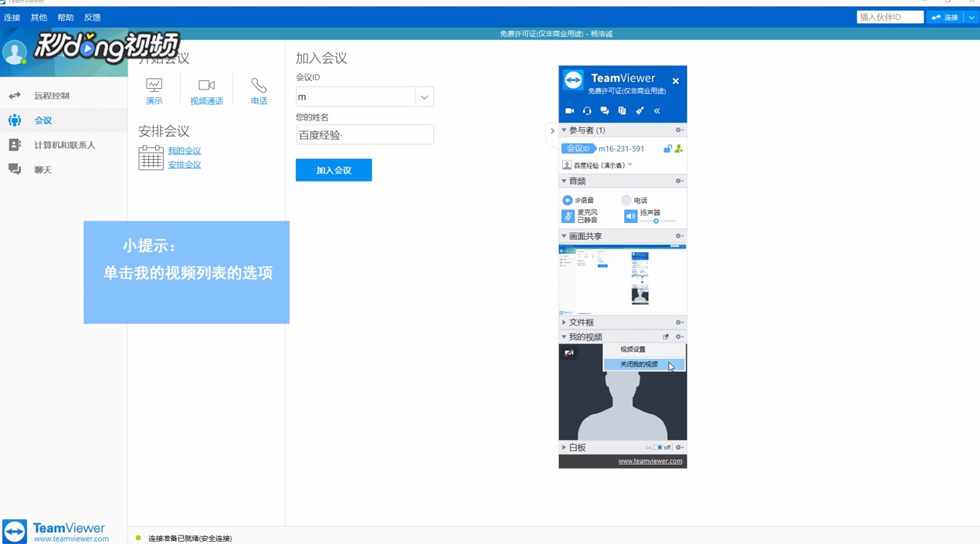Screen dimensions: 980x544
Task: Open audio section gear settings
Action: [x=679, y=181]
